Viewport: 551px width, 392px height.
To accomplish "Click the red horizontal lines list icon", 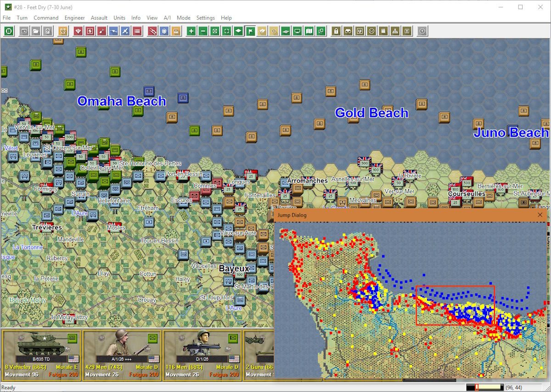I will point(137,31).
